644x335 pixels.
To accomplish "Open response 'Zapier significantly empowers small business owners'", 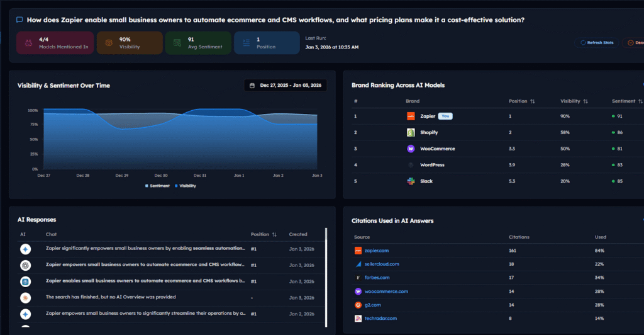I will pyautogui.click(x=145, y=248).
